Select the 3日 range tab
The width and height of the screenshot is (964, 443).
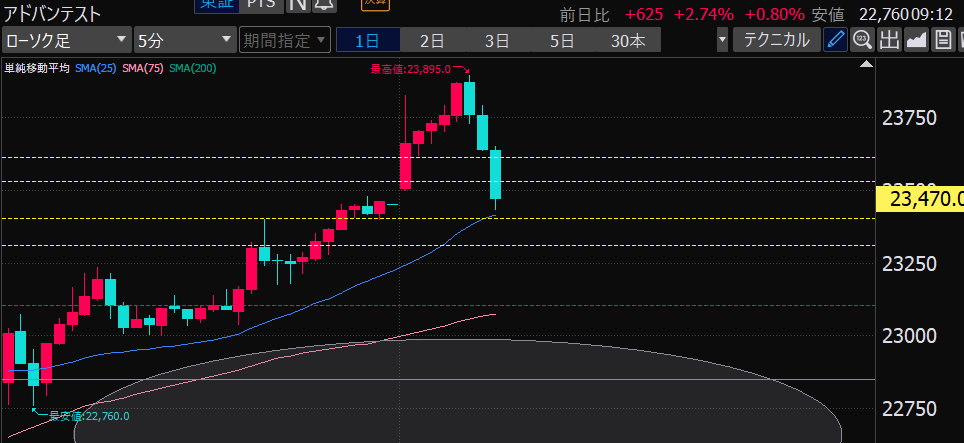(x=497, y=41)
